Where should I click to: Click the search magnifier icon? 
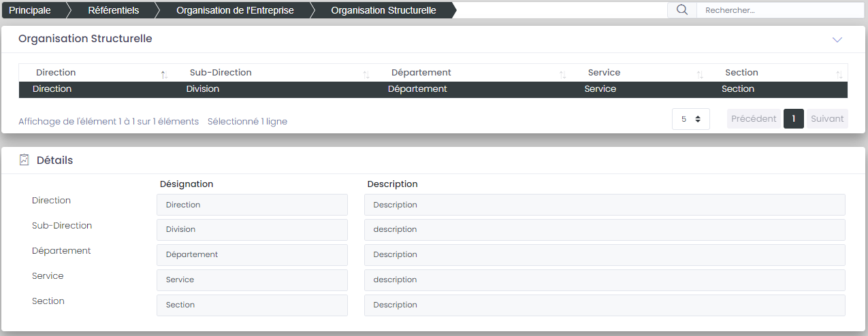coord(681,10)
